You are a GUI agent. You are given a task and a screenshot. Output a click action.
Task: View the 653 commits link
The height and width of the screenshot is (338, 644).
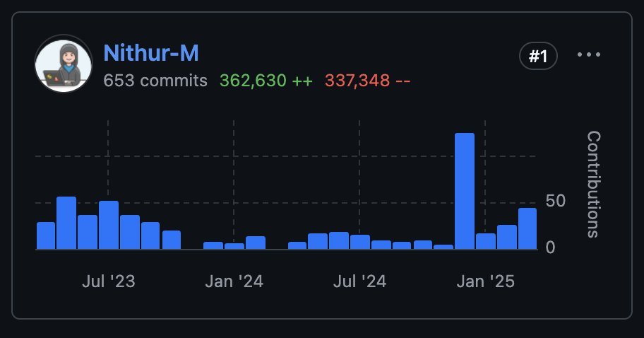click(x=155, y=81)
